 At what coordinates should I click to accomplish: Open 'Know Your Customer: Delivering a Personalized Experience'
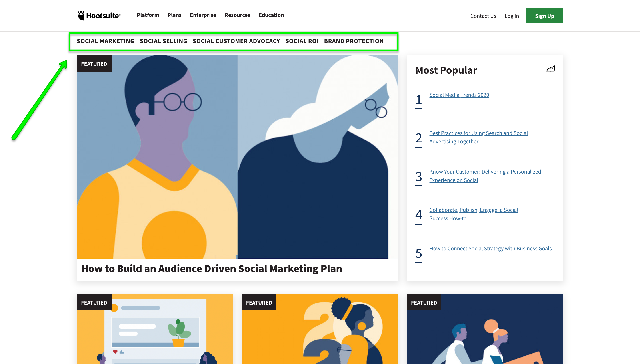[485, 176]
